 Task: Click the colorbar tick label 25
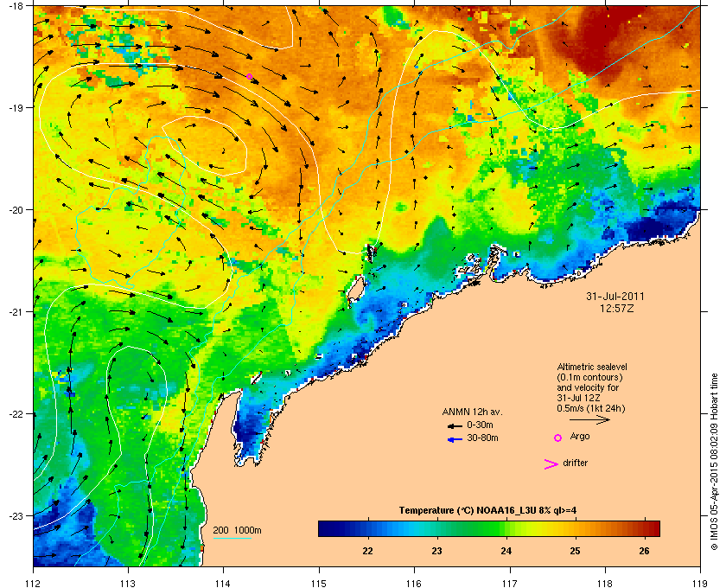coord(575,551)
